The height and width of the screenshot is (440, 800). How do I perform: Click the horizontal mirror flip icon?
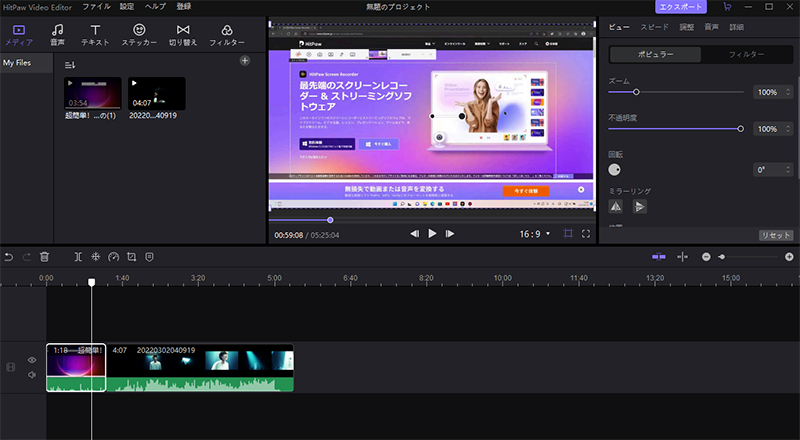coord(616,206)
